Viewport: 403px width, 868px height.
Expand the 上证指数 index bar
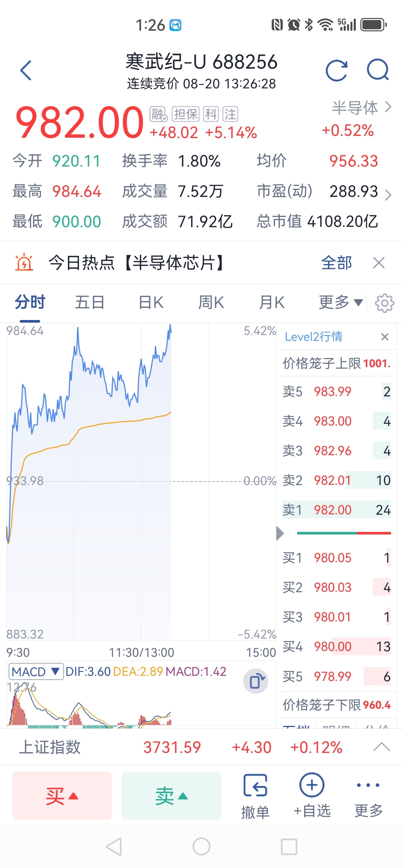pos(381,747)
